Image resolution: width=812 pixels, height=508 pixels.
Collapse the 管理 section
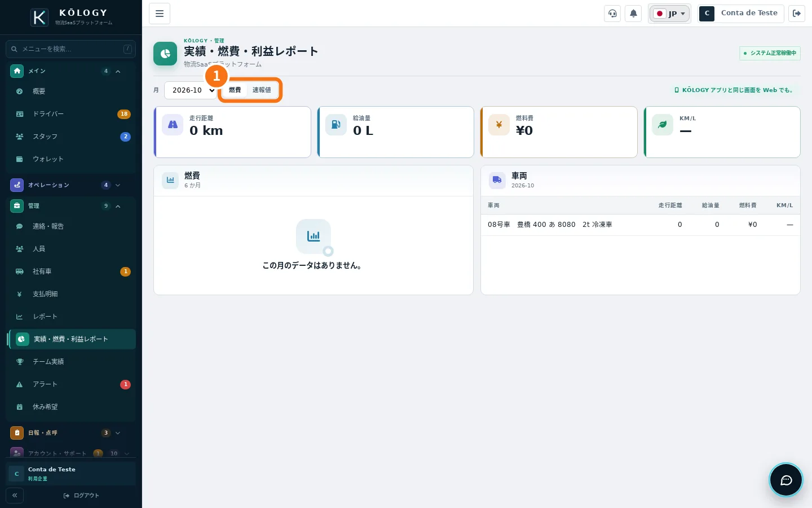pos(71,206)
